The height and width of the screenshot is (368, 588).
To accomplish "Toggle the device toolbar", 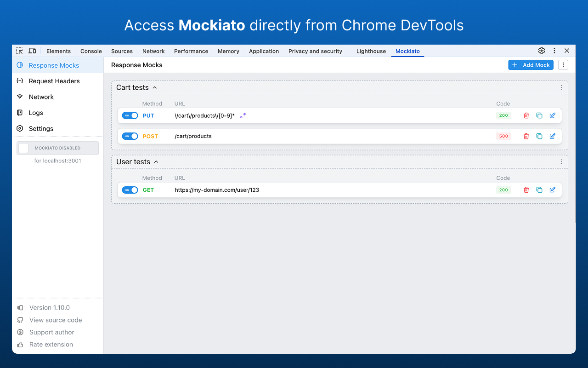I will 32,51.
